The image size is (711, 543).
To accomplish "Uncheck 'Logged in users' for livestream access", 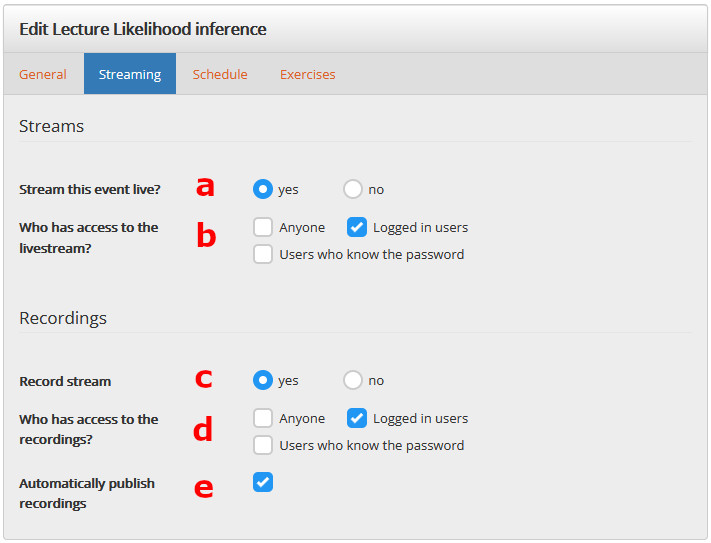I will [x=357, y=227].
